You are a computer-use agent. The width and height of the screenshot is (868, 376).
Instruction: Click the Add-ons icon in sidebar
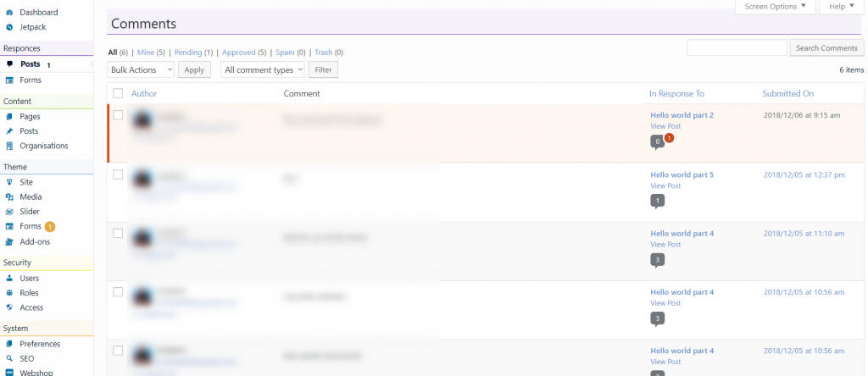pyautogui.click(x=9, y=241)
